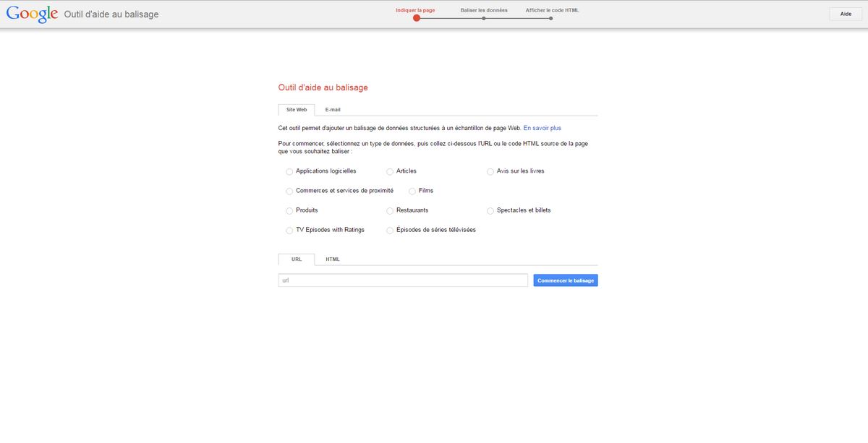Select the Applications logicielles radio button
Screen dimensions: 868x443
click(289, 172)
